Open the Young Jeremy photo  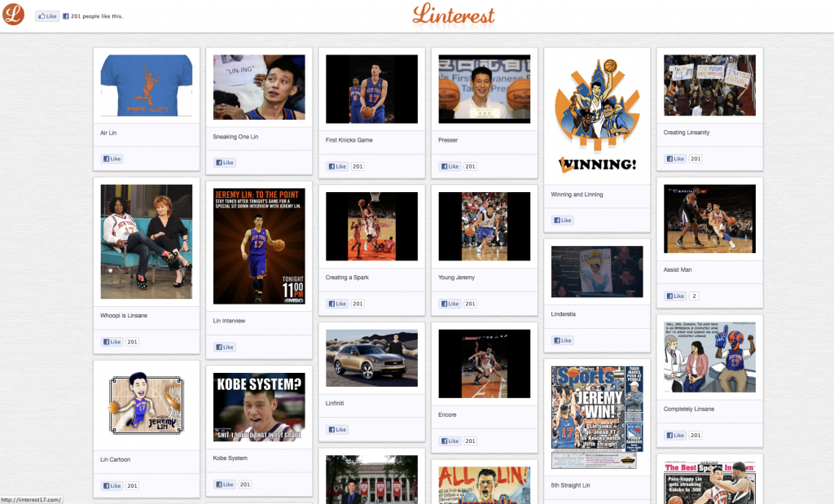(x=485, y=226)
